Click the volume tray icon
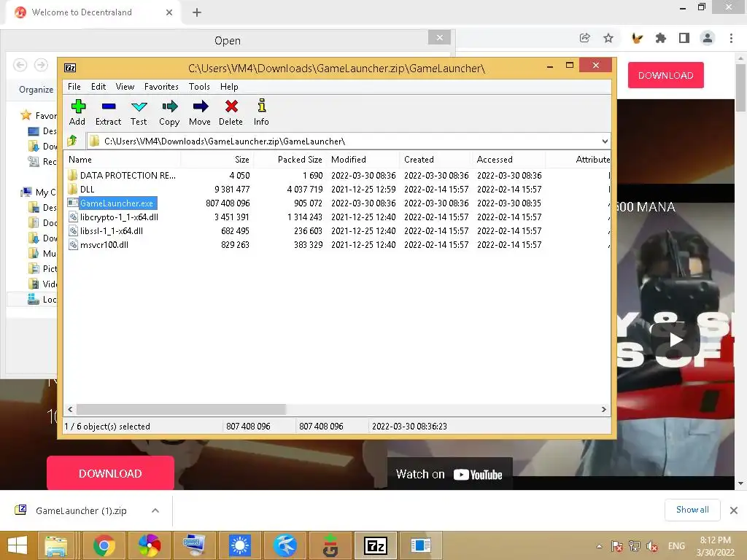The image size is (747, 560). tap(652, 547)
